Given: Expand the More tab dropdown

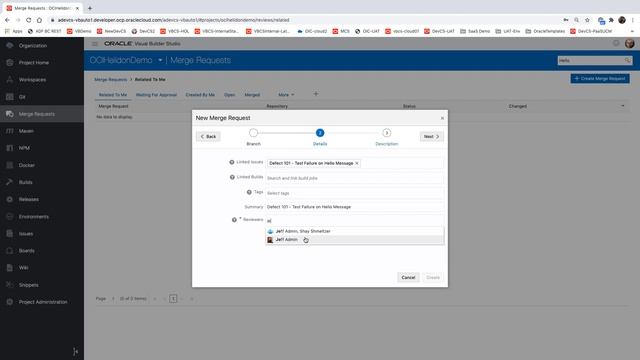Looking at the screenshot, I should pos(286,95).
